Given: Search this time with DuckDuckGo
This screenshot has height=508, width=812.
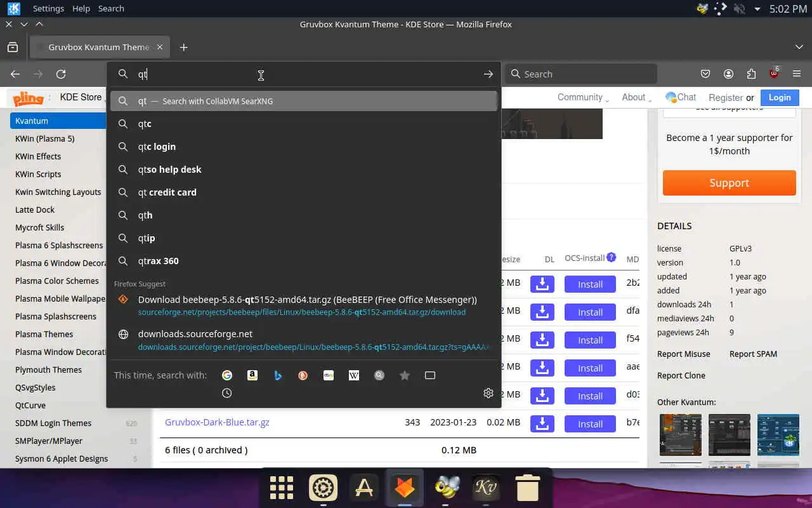Looking at the screenshot, I should [x=303, y=375].
